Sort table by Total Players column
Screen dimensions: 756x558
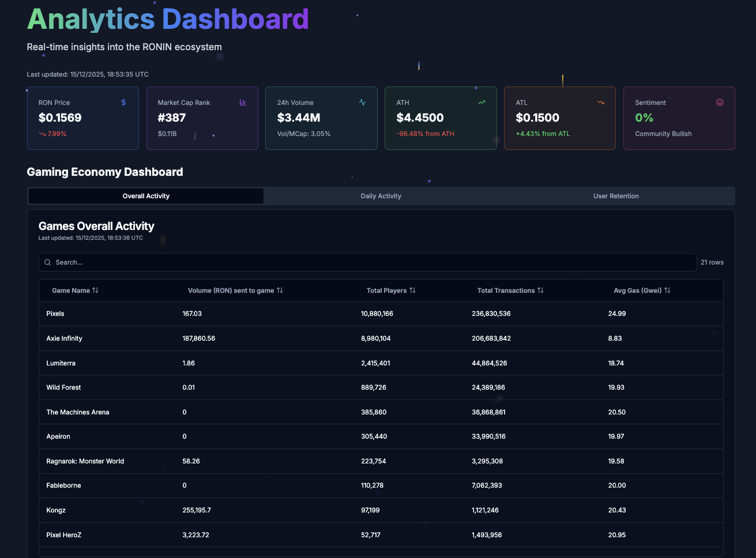pyautogui.click(x=391, y=291)
